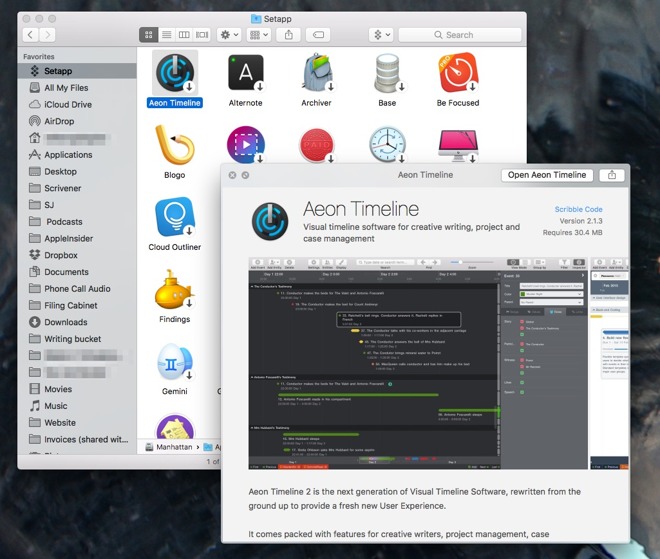Screen dimensions: 660x559
Task: Open the Website sidebar folder
Action: (x=77, y=423)
